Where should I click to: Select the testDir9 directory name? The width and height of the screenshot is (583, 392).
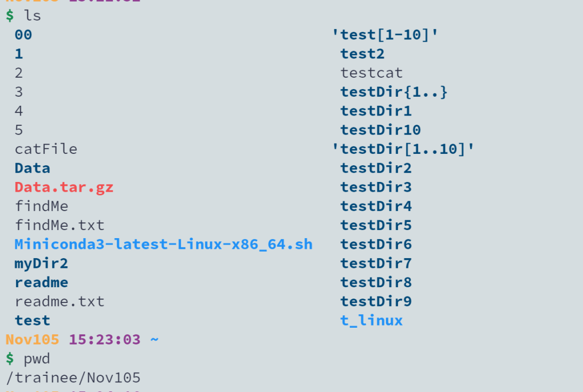click(376, 302)
